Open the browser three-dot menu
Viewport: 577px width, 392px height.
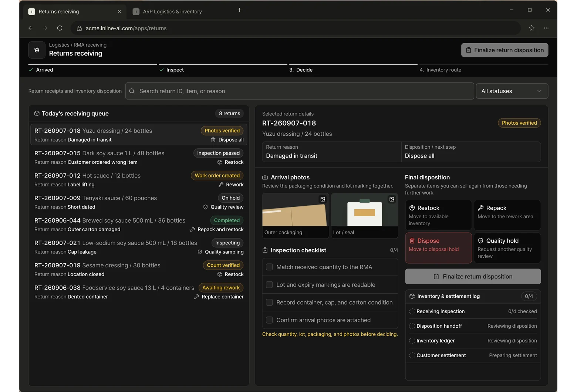pos(546,28)
